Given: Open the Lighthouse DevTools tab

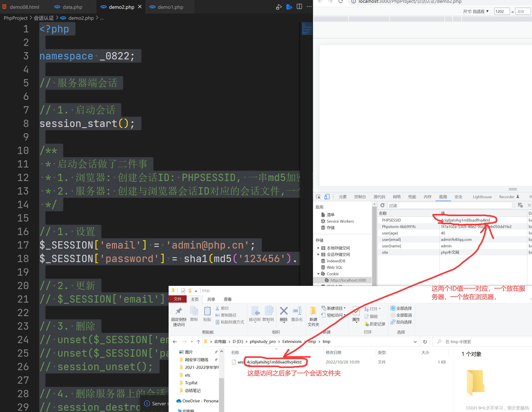Looking at the screenshot, I should coord(482,197).
